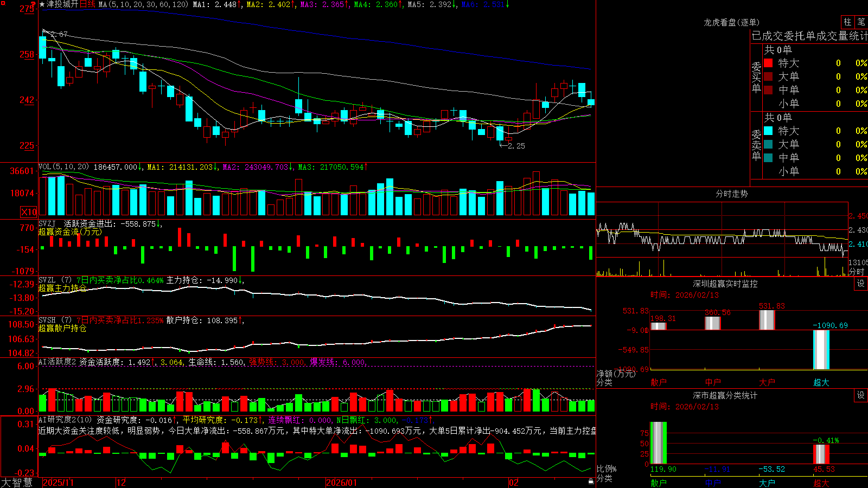The height and width of the screenshot is (488, 868).
Task: Select the 2026/01 date marker on time axis
Action: coord(342,483)
